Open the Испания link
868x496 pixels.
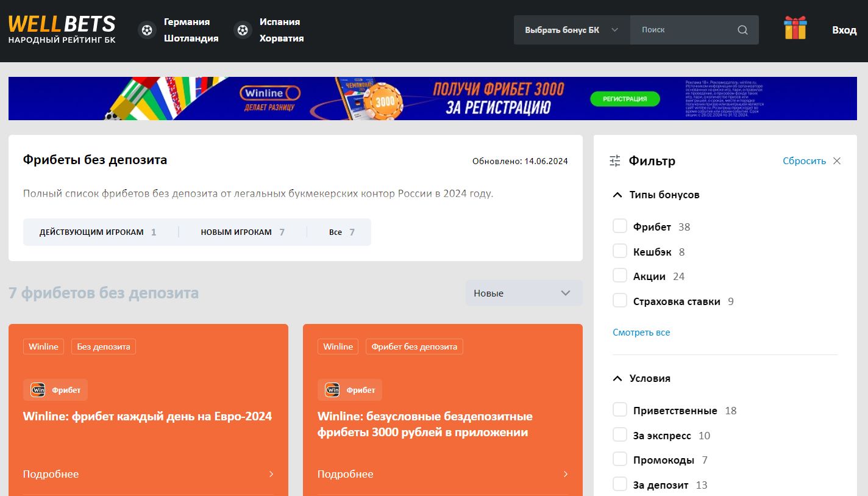tap(280, 21)
